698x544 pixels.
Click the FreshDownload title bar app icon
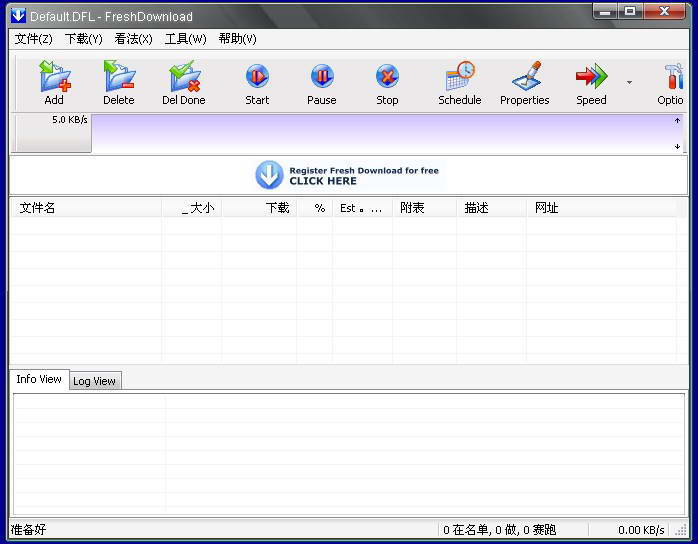[18, 16]
